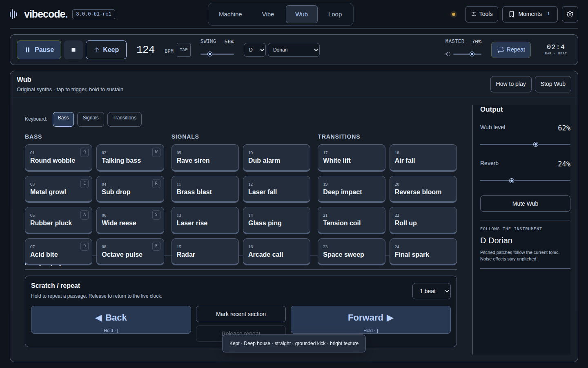588x368 pixels.
Task: Adjust the Swing slider
Action: tap(217, 54)
